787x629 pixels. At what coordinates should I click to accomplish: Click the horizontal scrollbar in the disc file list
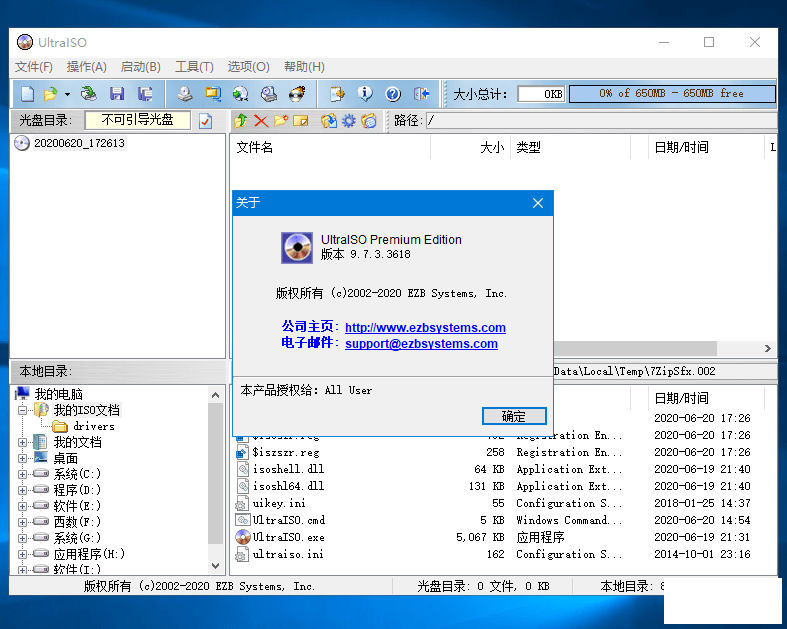tap(635, 348)
